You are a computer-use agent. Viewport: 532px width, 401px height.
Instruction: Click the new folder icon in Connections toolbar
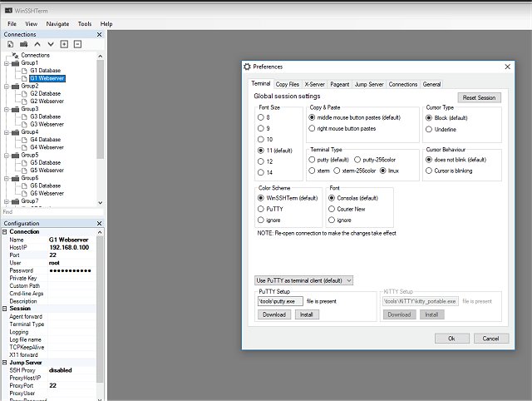coord(24,44)
